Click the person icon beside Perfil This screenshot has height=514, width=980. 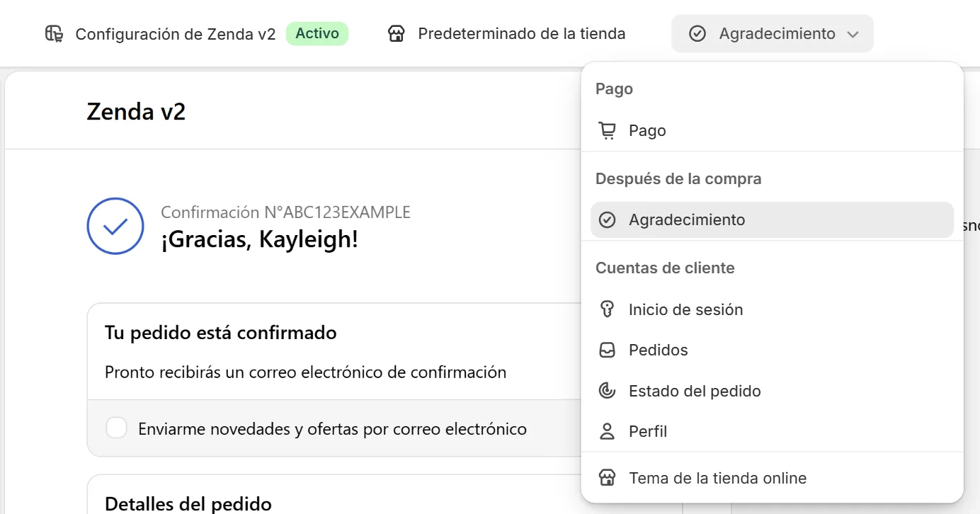[x=607, y=431]
